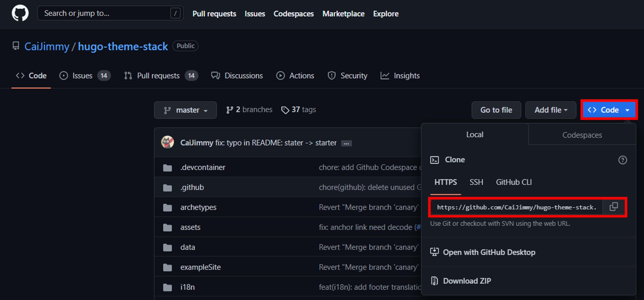The height and width of the screenshot is (300, 644).
Task: Select the repository Code tab
Action: 31,76
